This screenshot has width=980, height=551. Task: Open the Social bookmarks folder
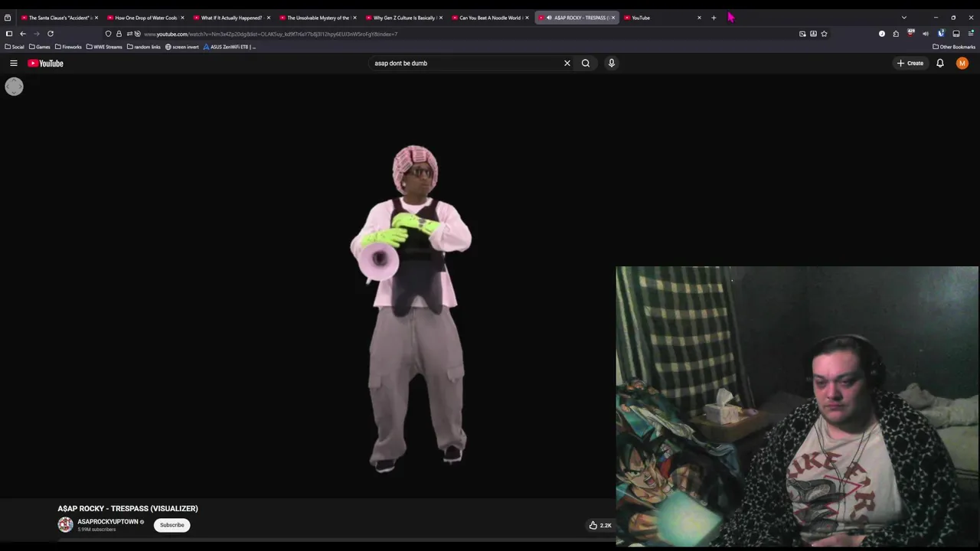click(15, 47)
